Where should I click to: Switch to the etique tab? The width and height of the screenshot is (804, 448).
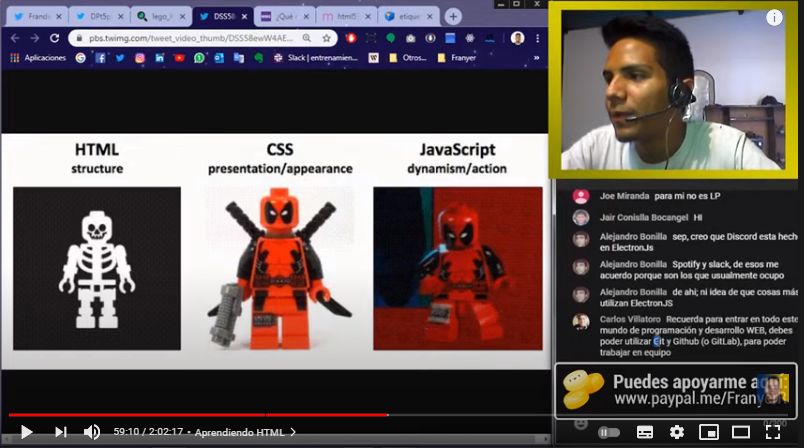pos(408,16)
